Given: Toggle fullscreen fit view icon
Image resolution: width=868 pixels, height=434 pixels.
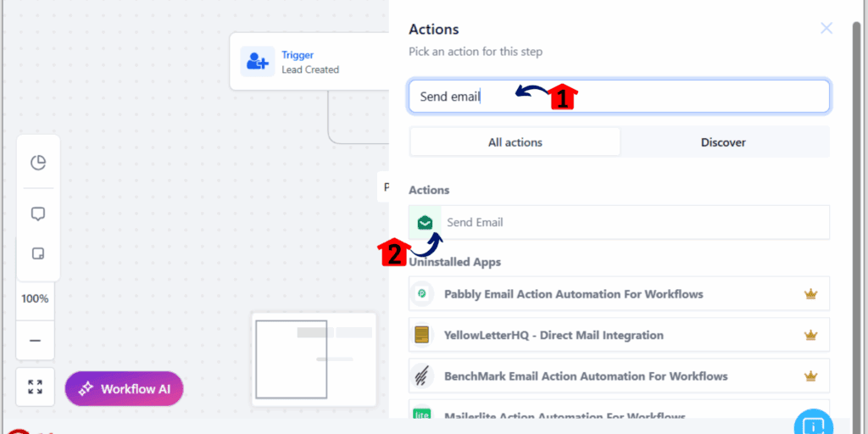Looking at the screenshot, I should coord(36,387).
